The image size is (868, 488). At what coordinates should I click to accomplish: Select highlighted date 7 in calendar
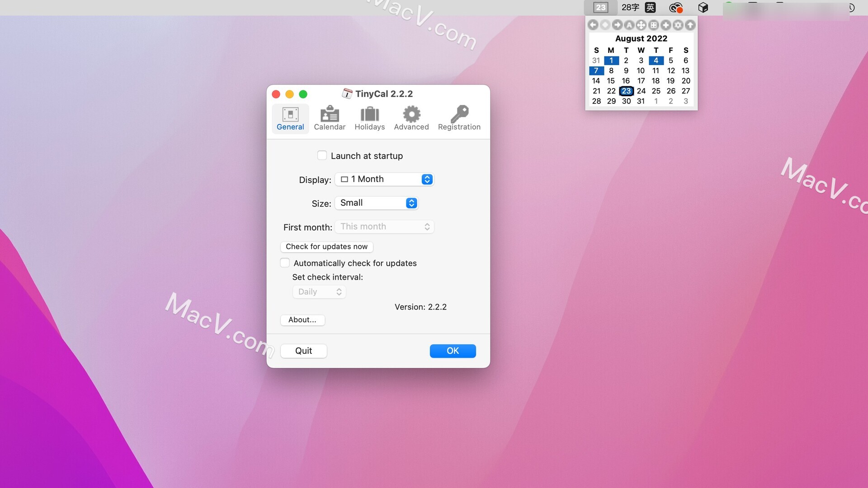point(596,71)
